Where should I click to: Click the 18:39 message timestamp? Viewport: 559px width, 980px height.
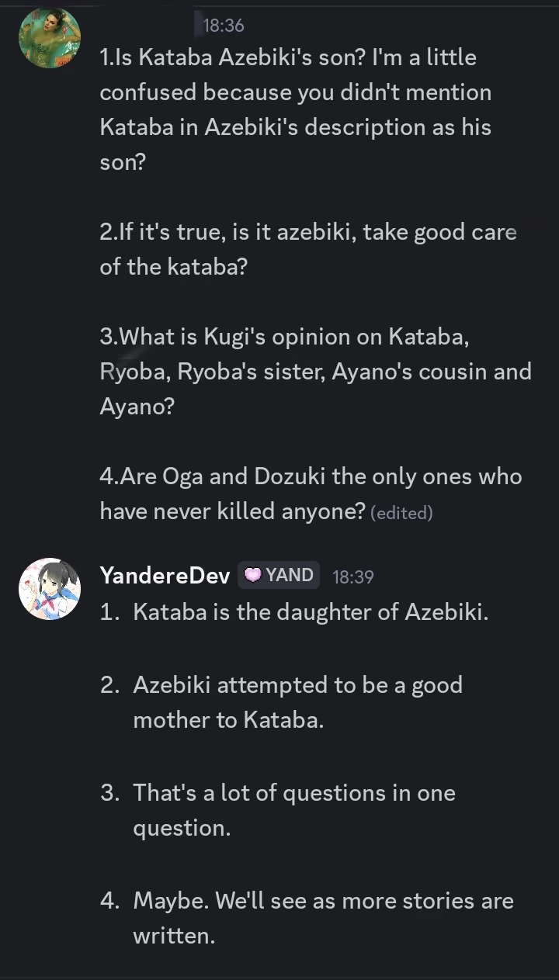pos(352,577)
